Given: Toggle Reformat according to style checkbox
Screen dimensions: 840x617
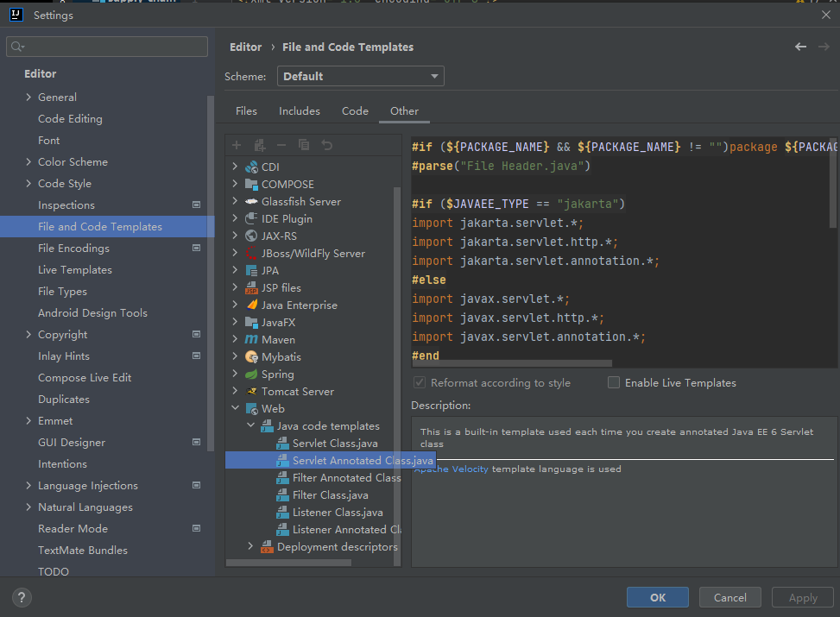Looking at the screenshot, I should 420,382.
